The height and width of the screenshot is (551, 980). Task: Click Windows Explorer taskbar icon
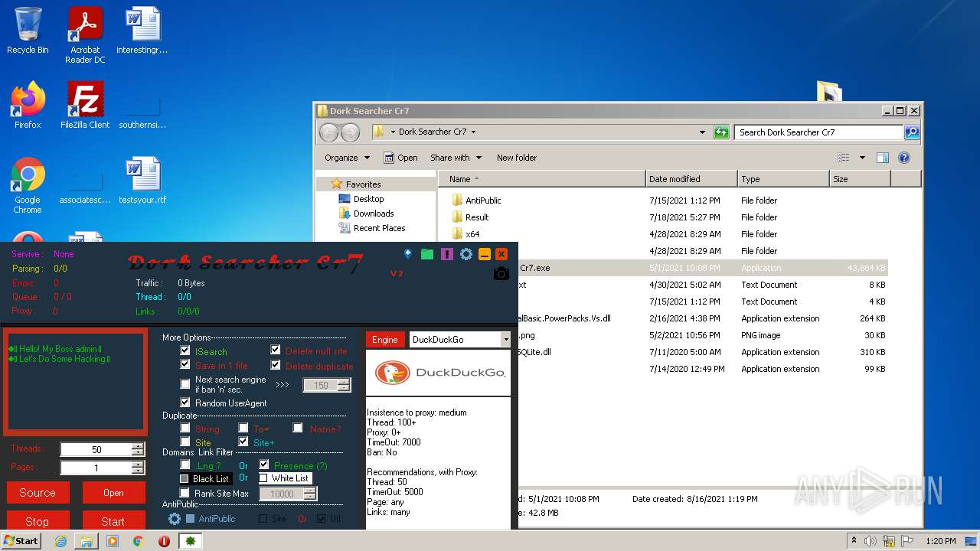coord(87,541)
